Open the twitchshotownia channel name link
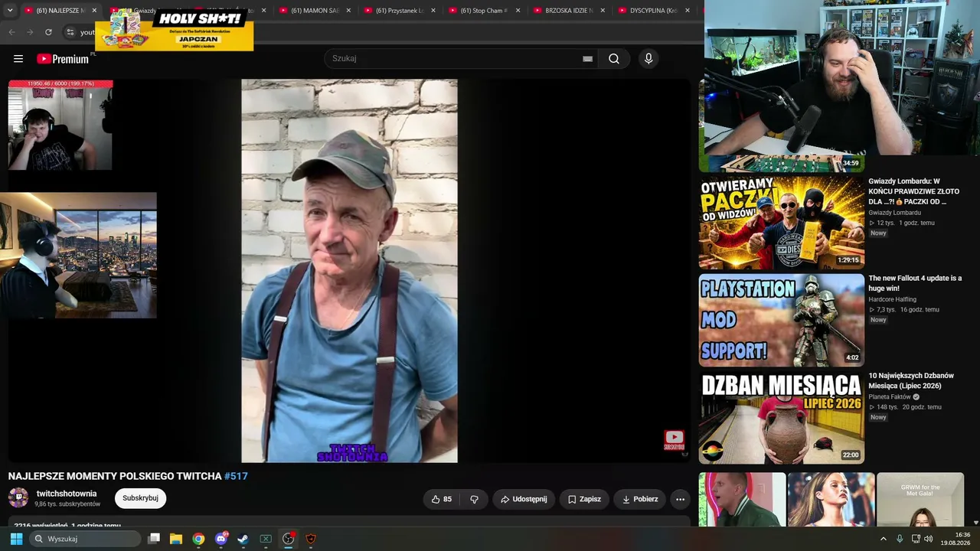The width and height of the screenshot is (980, 551). 67,494
